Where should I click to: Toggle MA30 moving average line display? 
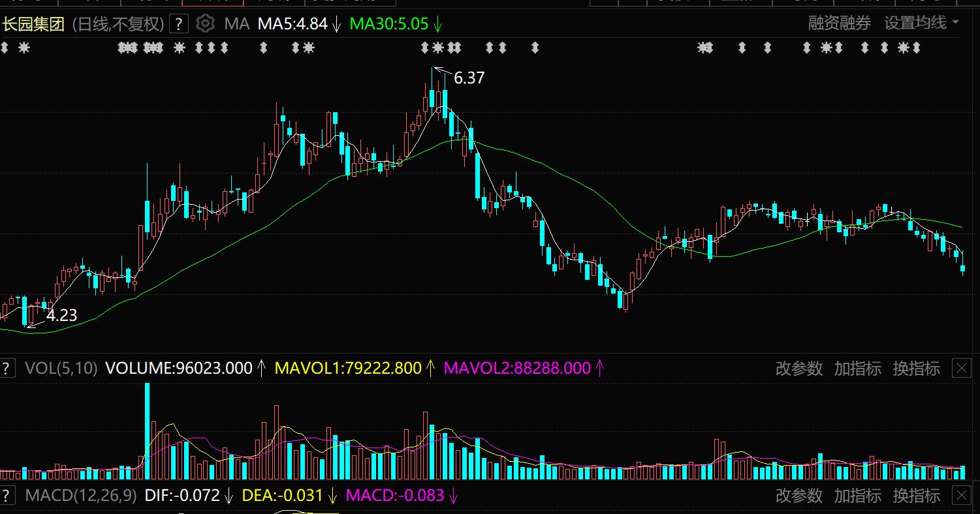coord(389,24)
